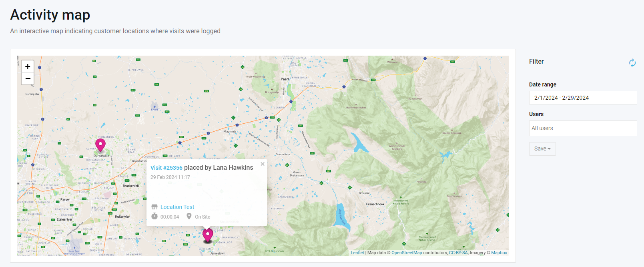The image size is (644, 267).
Task: Close the visit popup
Action: [x=263, y=164]
